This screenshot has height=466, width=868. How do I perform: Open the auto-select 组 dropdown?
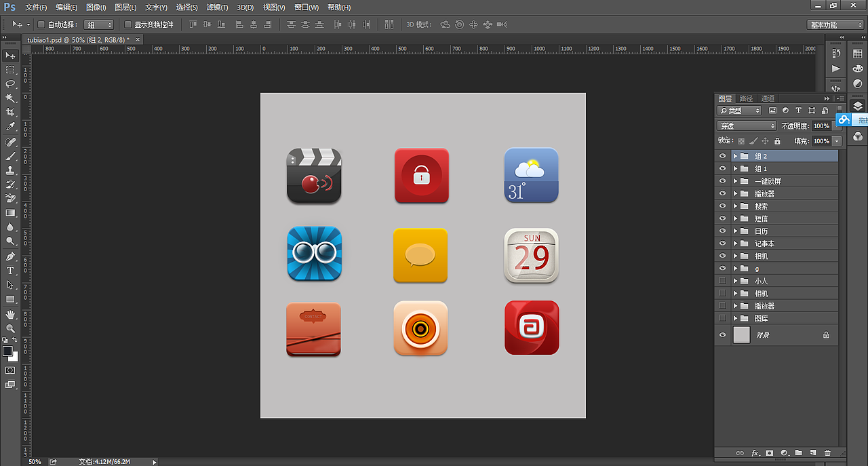[98, 24]
